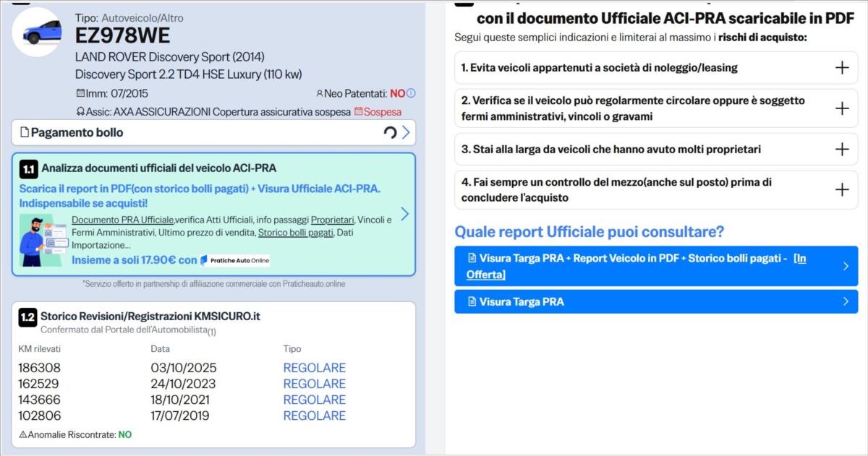The width and height of the screenshot is (868, 456).
Task: Click REGOLARE for the 17/07/2019 revision
Action: point(314,416)
